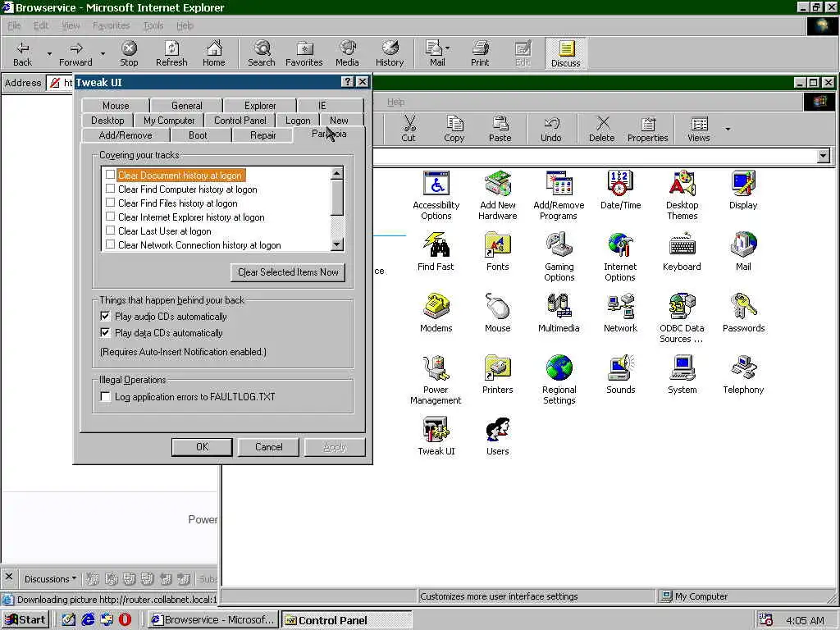This screenshot has width=840, height=630.
Task: Switch to the Logon tab
Action: (x=298, y=121)
